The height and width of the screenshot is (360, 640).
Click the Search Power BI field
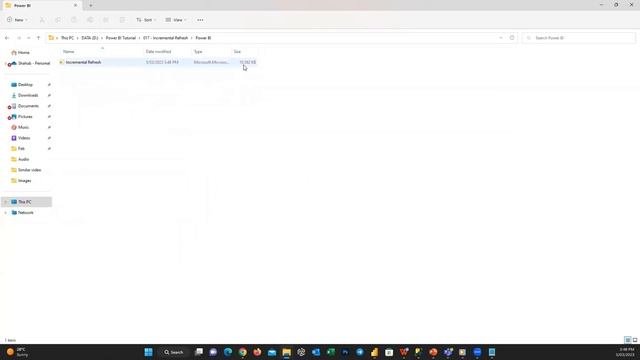point(579,38)
